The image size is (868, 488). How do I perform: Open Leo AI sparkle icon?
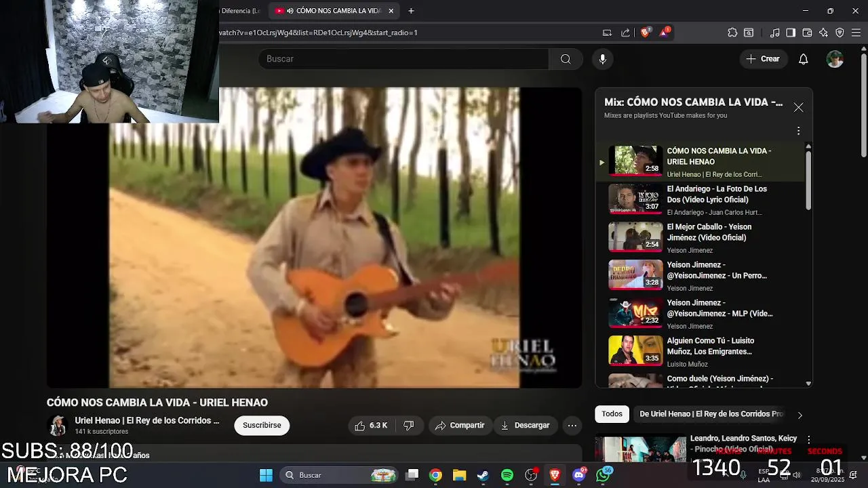[x=823, y=33]
